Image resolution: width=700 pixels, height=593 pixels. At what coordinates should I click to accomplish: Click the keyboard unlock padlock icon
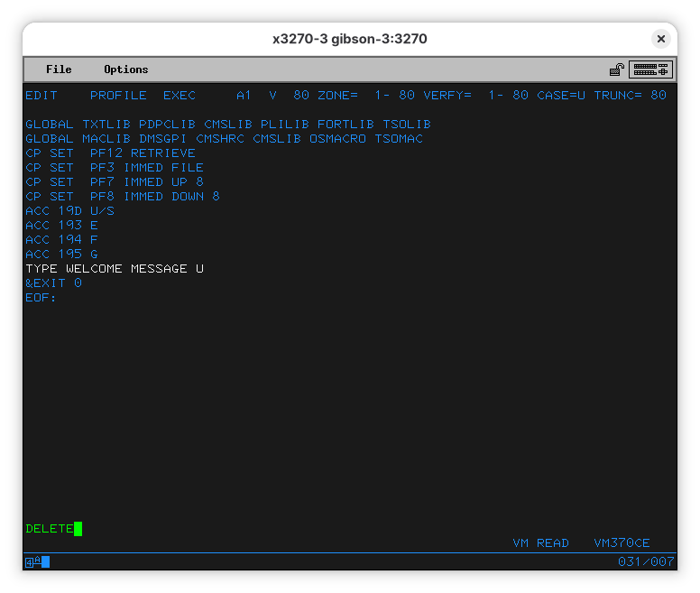click(x=617, y=69)
